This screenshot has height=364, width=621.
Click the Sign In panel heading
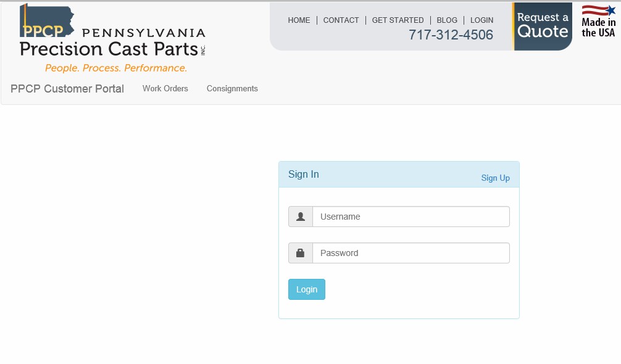point(304,175)
